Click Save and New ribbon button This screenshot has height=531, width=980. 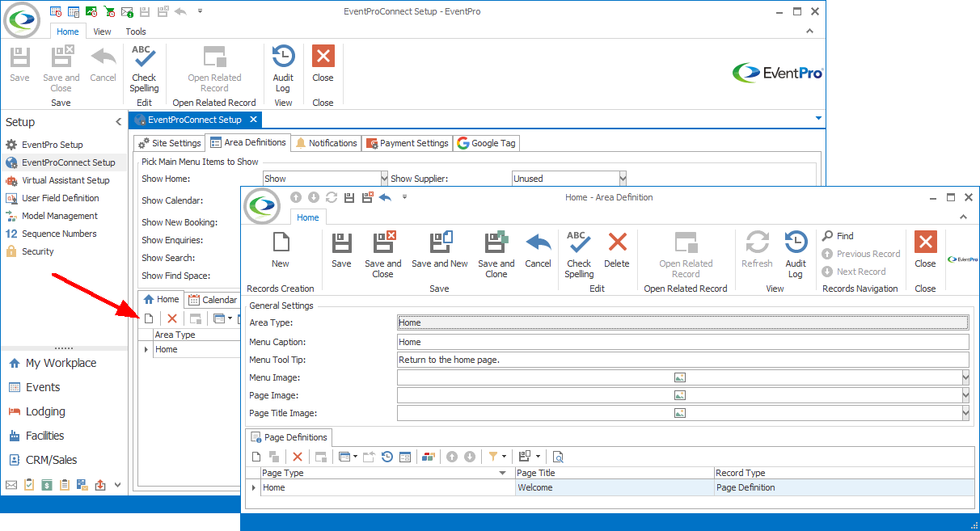pyautogui.click(x=439, y=250)
